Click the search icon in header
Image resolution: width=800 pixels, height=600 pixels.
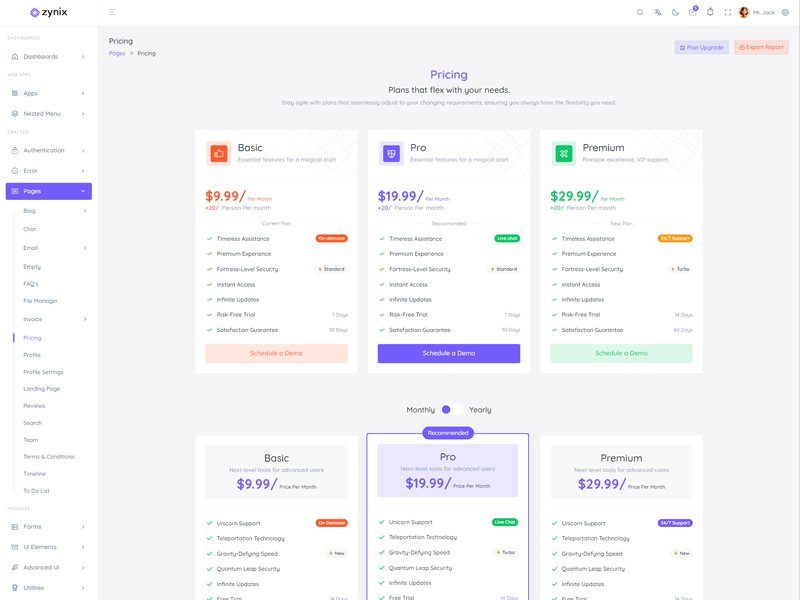tap(640, 13)
